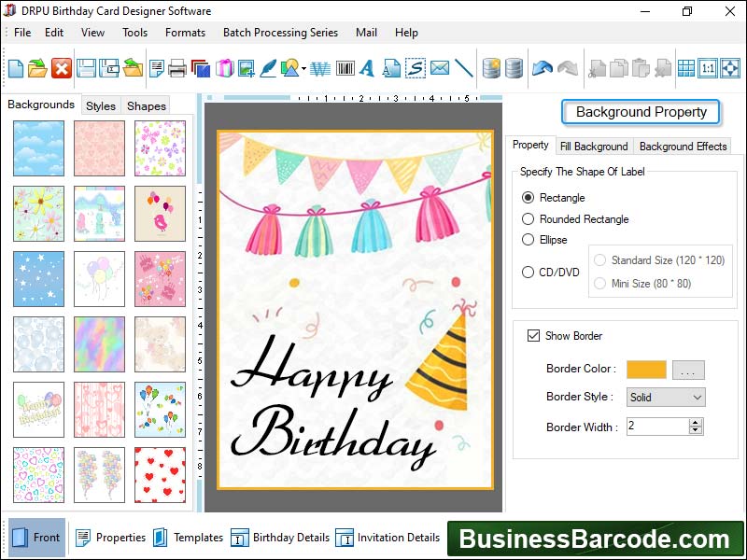This screenshot has height=560, width=747.
Task: Open the Batch Processing Series menu
Action: click(x=280, y=33)
